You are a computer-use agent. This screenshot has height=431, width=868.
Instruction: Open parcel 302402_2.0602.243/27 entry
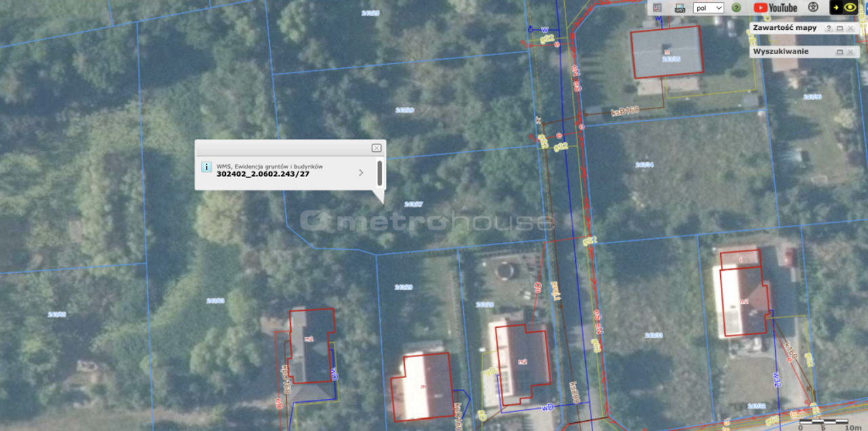coord(263,174)
